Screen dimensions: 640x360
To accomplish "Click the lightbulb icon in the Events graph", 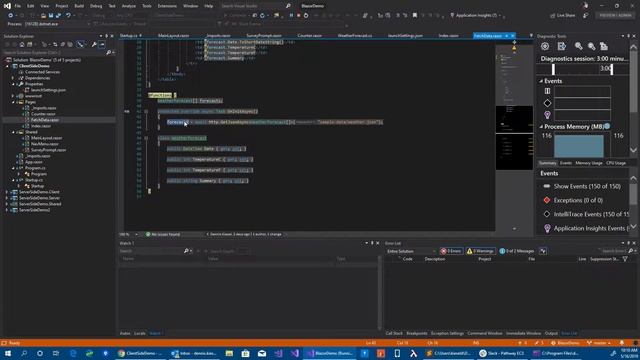I will click(x=547, y=115).
